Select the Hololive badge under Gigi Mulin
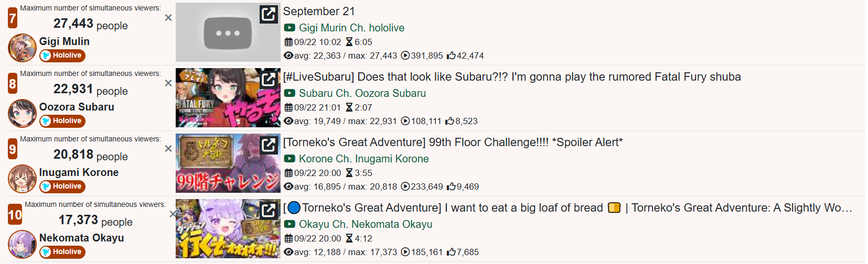Screen dimensions: 868x264 pyautogui.click(x=62, y=56)
